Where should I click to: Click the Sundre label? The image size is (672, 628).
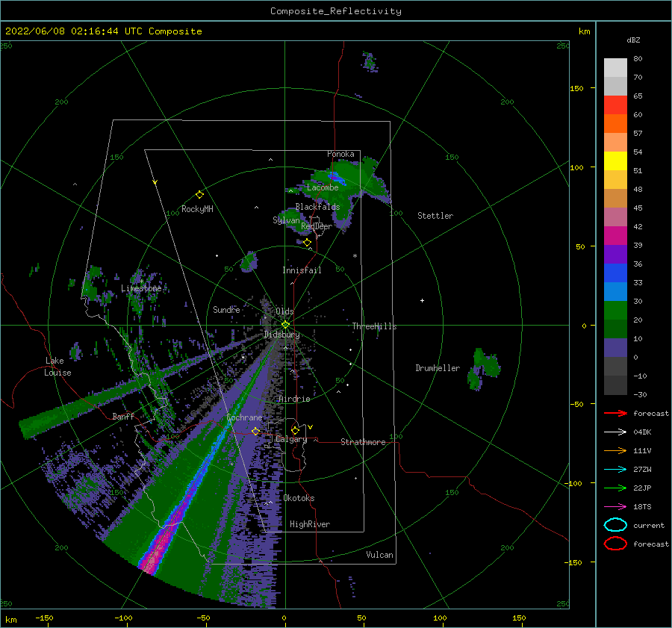click(x=226, y=309)
